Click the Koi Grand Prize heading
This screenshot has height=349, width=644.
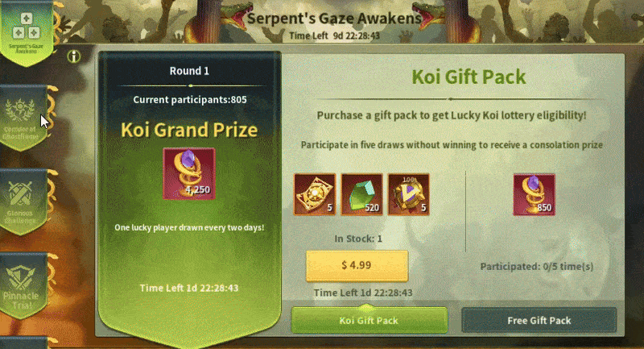(189, 130)
